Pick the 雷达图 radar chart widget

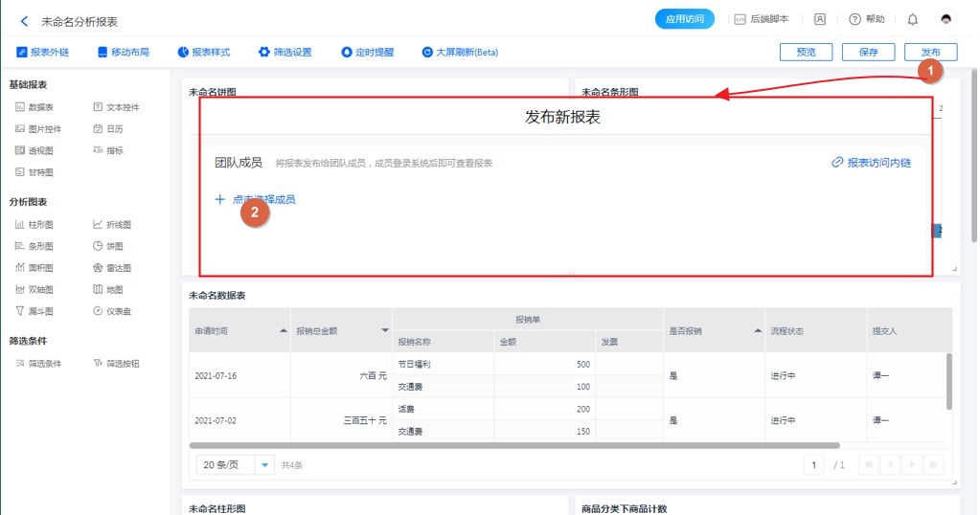coord(111,268)
